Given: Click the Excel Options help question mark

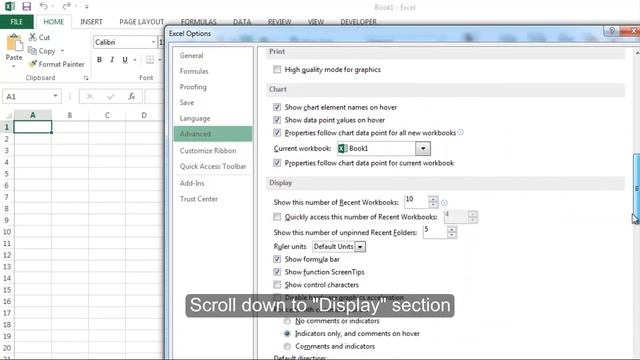Looking at the screenshot, I should [611, 31].
